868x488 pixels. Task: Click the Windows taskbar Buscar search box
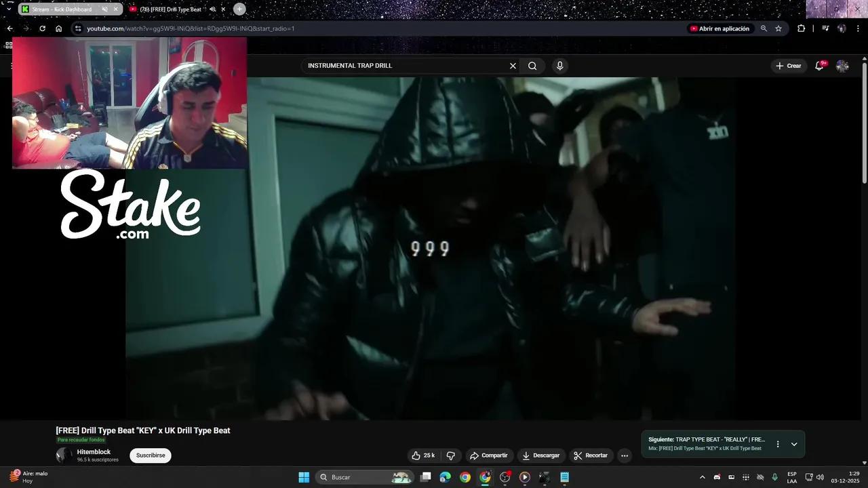pyautogui.click(x=366, y=477)
